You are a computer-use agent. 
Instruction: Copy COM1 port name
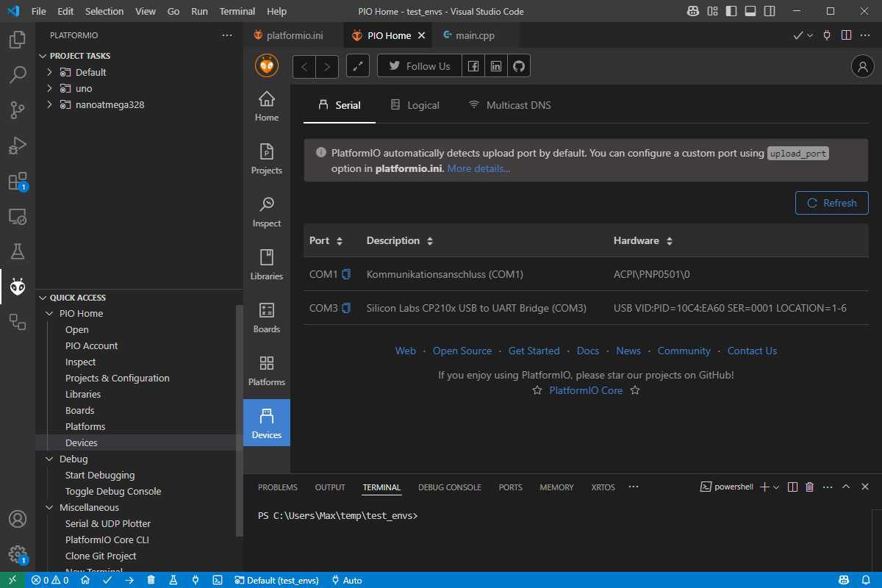coord(346,274)
